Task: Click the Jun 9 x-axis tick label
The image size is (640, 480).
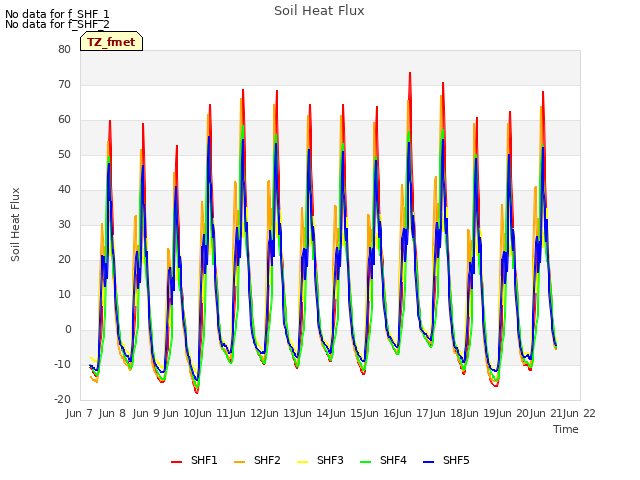Action: 146,413
